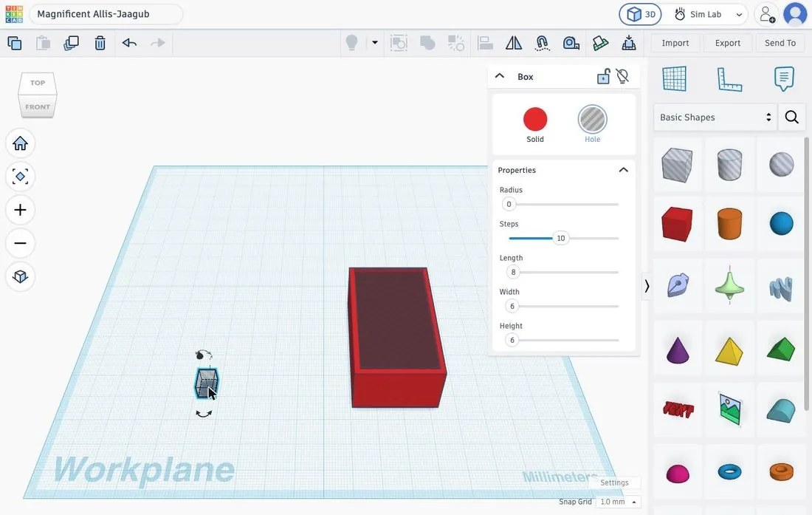The width and height of the screenshot is (812, 515).
Task: Click the Tinkercad logo
Action: click(x=14, y=14)
